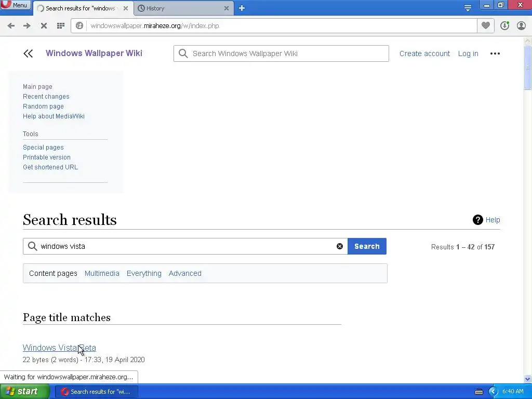Click the site info globe icon
Screen dimensions: 532x399
click(79, 26)
